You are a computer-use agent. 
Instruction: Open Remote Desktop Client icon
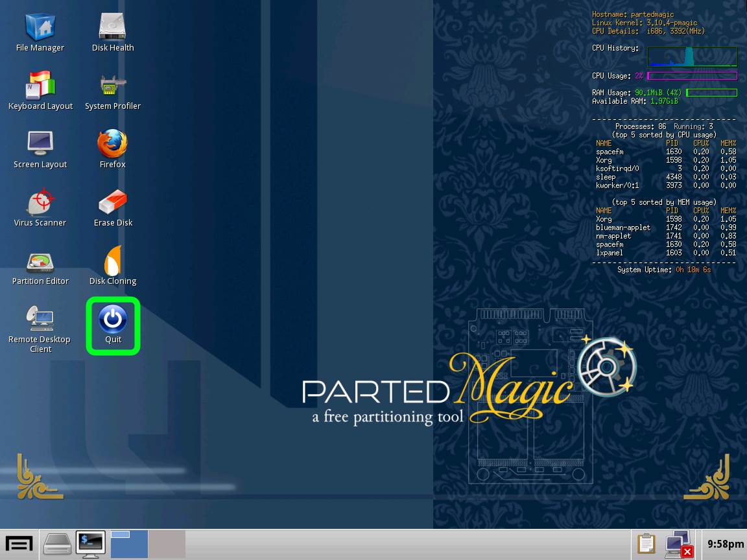[x=40, y=329]
